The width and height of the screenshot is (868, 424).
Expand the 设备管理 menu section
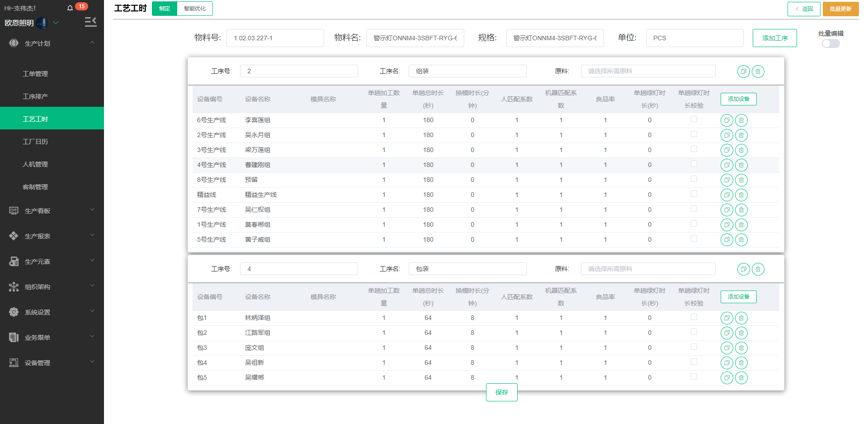click(92, 362)
